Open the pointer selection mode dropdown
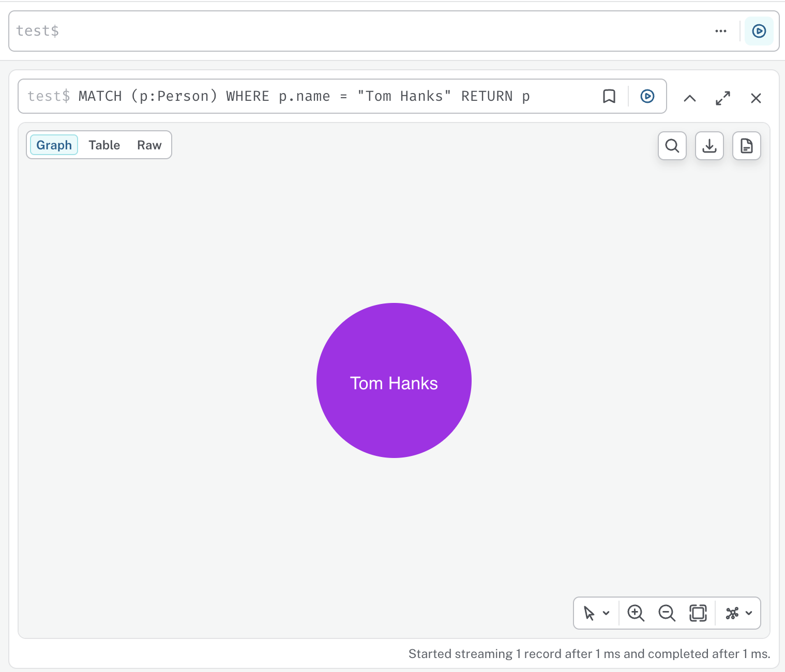The width and height of the screenshot is (785, 672). click(596, 613)
